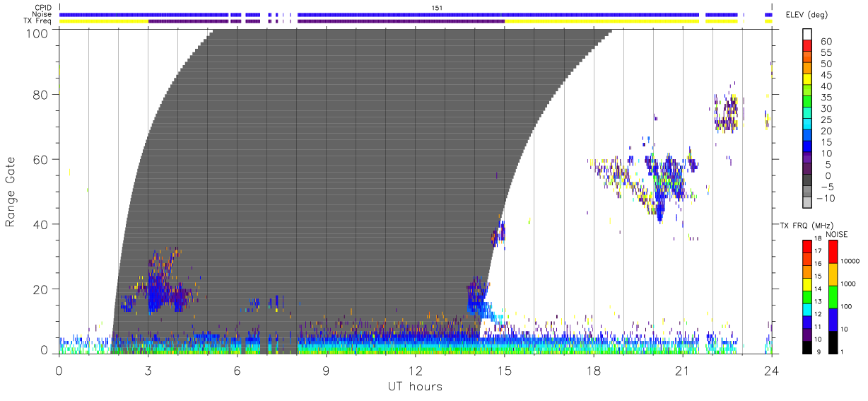This screenshot has width=868, height=401.
Task: Click the 'Range Gate' y-axis label
Action: pyautogui.click(x=11, y=192)
